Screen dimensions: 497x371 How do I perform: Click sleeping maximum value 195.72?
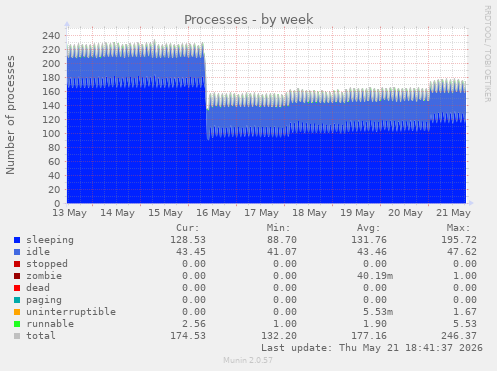pyautogui.click(x=459, y=240)
